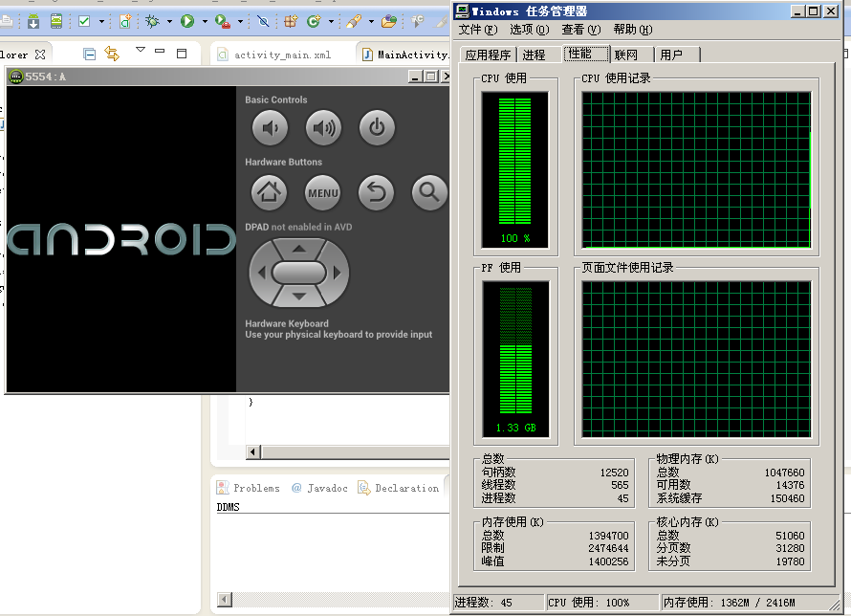Click the green Run button in Eclipse toolbar
This screenshot has height=616, width=851.
[x=187, y=21]
